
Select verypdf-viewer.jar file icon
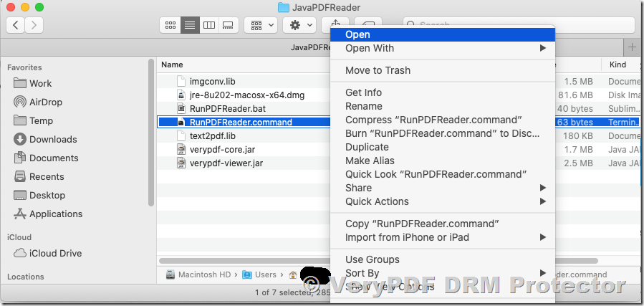click(181, 163)
